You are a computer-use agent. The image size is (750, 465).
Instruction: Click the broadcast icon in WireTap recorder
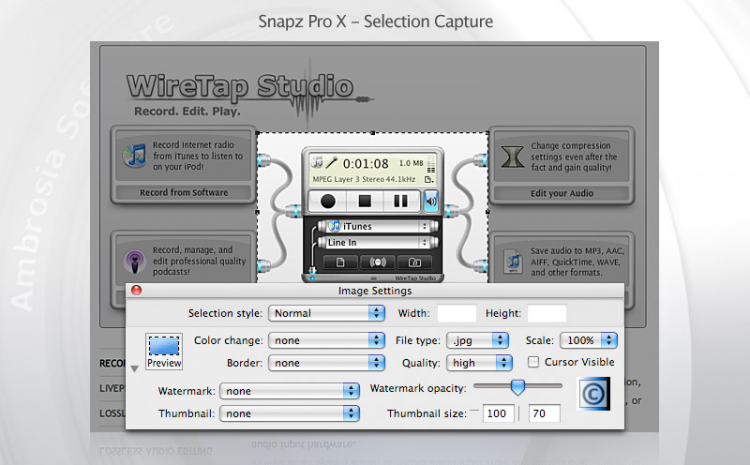pos(377,262)
